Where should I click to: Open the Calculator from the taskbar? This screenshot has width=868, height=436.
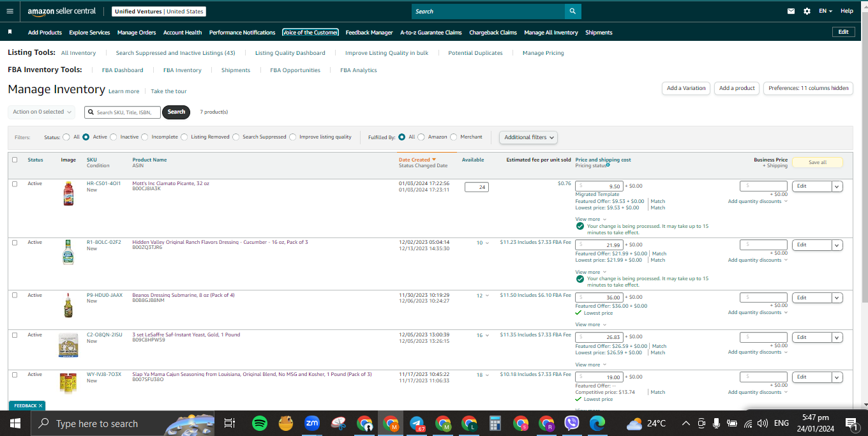coord(495,423)
